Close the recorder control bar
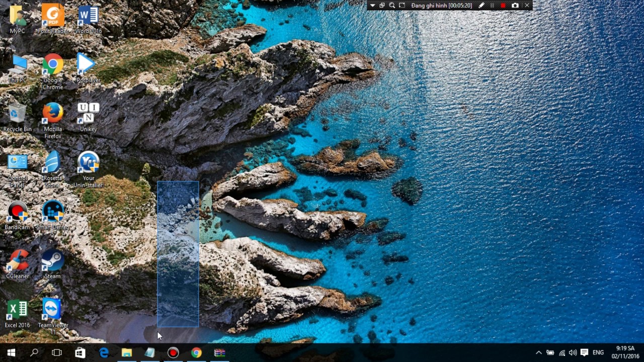Image resolution: width=644 pixels, height=362 pixels. coord(527,6)
